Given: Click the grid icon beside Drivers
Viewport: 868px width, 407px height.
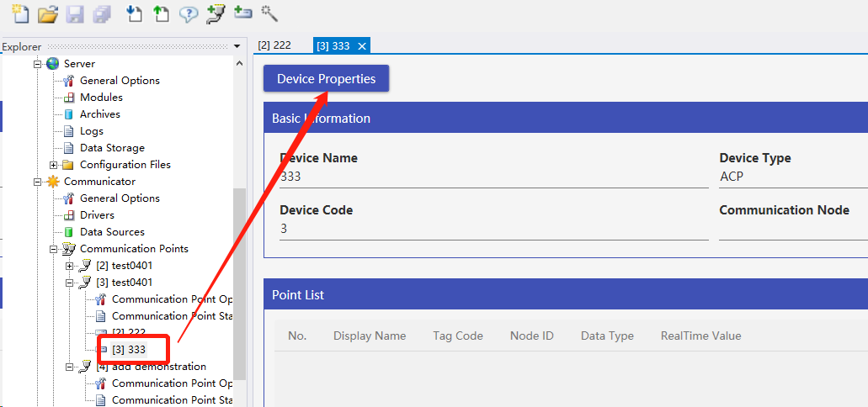Looking at the screenshot, I should click(x=69, y=215).
